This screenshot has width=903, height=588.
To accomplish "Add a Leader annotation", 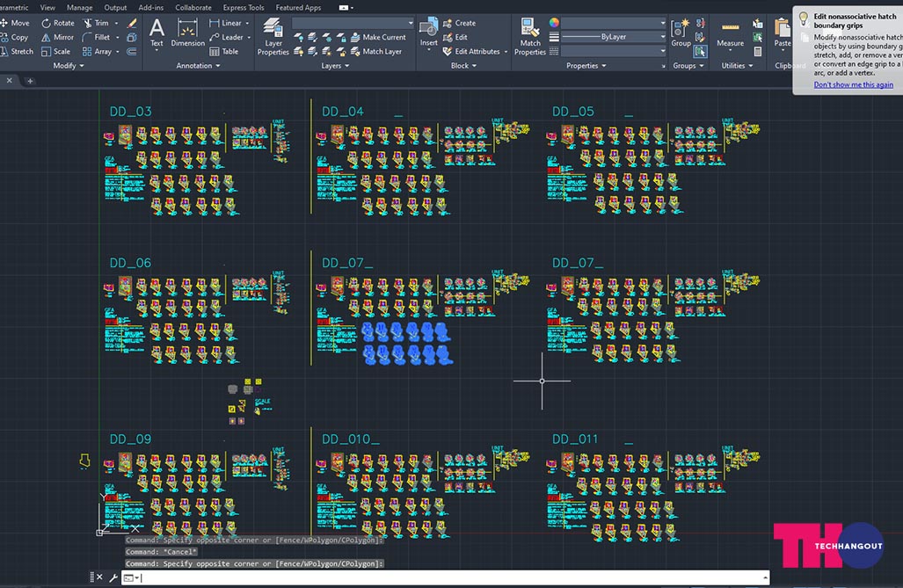I will [226, 38].
